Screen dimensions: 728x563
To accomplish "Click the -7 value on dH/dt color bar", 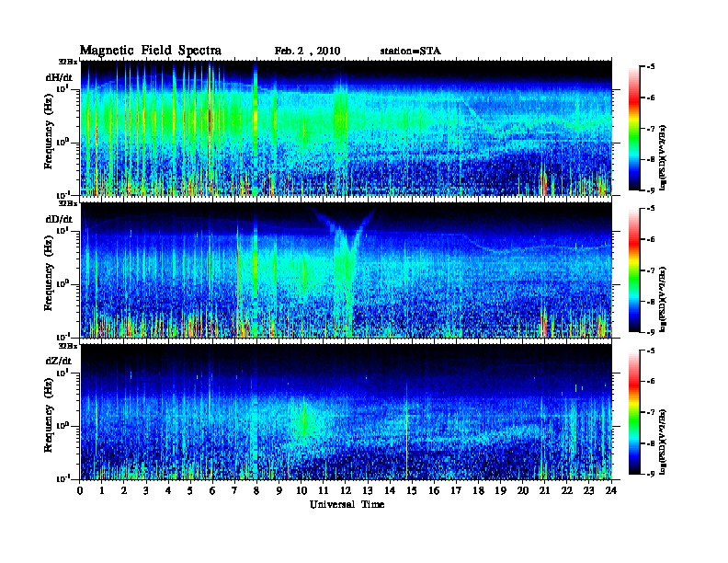I will coord(651,129).
